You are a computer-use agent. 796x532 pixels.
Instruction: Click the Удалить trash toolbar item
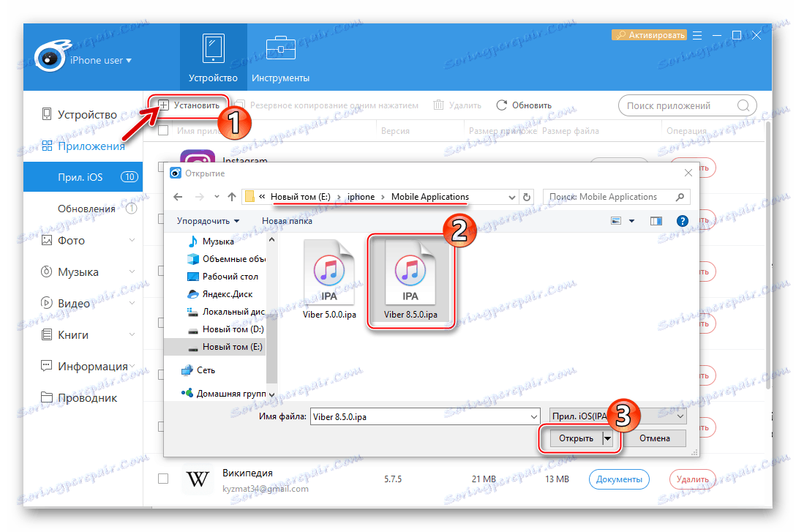click(457, 105)
